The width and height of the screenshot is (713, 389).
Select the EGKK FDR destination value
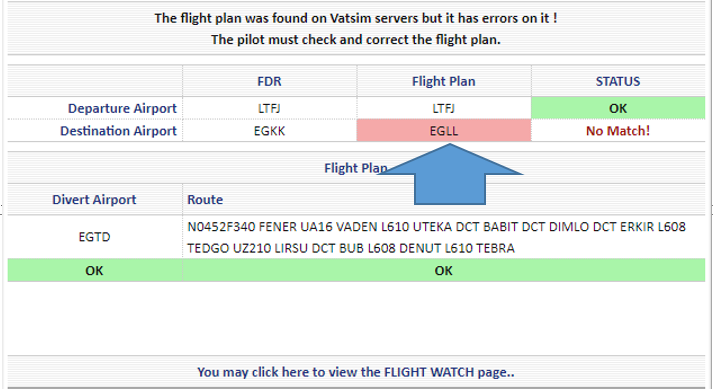(x=269, y=131)
